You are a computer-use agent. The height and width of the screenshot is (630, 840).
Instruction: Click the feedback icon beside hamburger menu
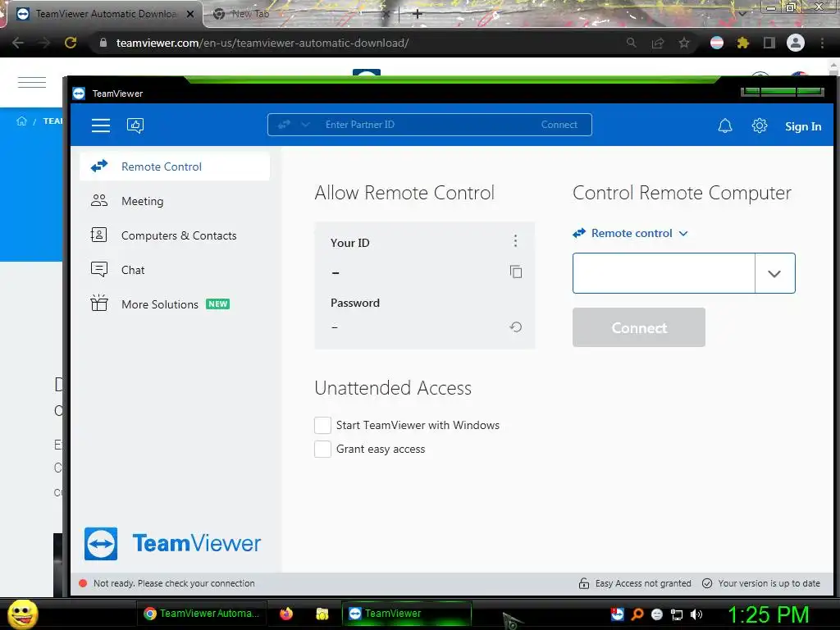click(135, 126)
